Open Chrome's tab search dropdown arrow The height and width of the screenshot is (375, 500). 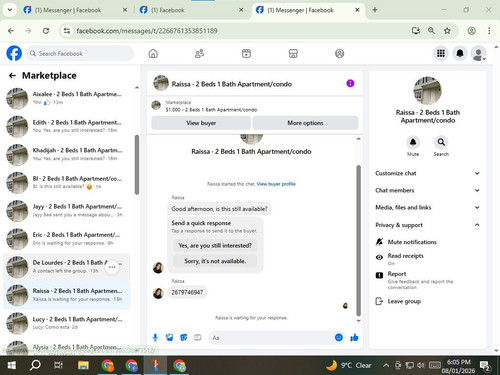tap(10, 10)
